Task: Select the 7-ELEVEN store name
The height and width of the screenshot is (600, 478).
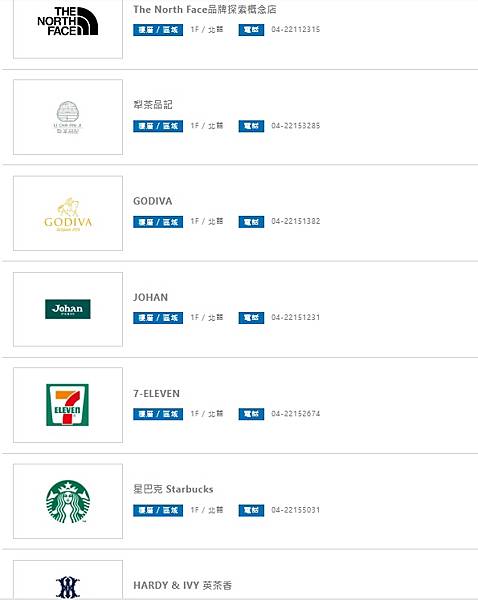Action: click(156, 393)
